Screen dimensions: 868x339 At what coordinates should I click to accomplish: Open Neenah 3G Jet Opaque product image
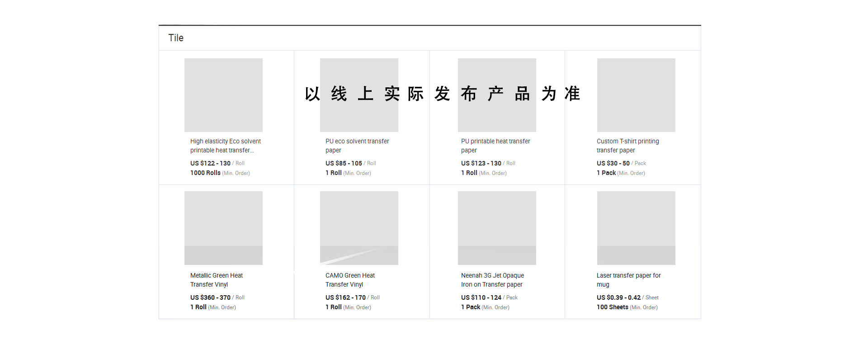[x=497, y=228]
